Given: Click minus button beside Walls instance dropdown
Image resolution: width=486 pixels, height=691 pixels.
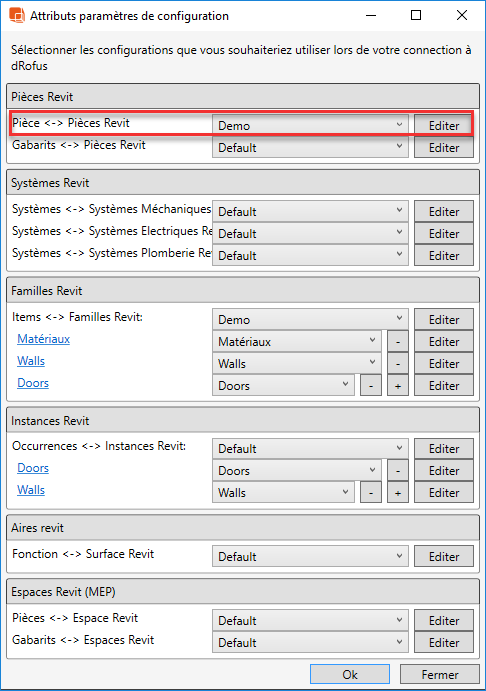Looking at the screenshot, I should coord(371,493).
